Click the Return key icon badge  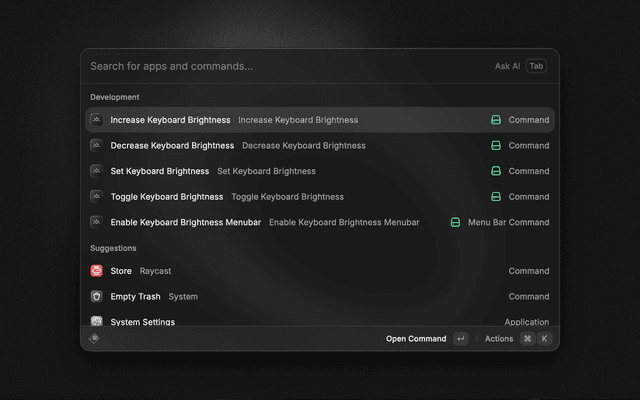coord(461,339)
